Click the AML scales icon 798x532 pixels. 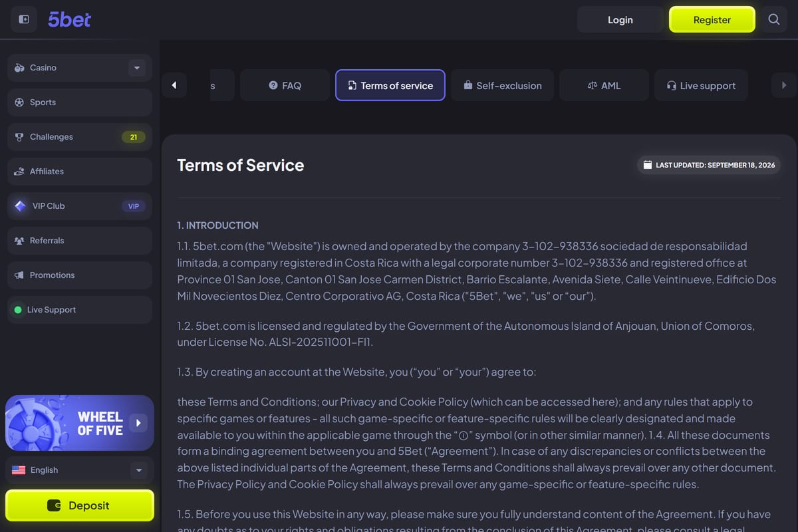(x=593, y=86)
